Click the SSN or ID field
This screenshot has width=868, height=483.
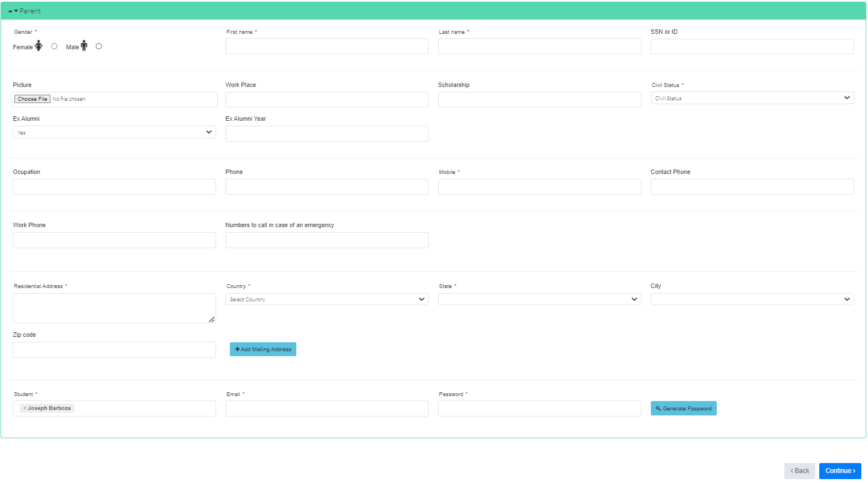pyautogui.click(x=752, y=47)
